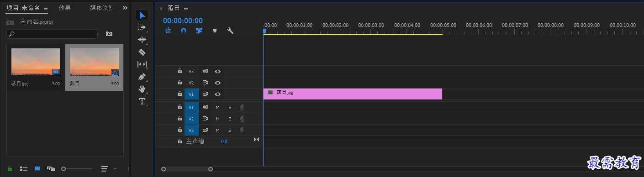644x177 pixels.
Task: Select the Hand tool
Action: pos(142,89)
